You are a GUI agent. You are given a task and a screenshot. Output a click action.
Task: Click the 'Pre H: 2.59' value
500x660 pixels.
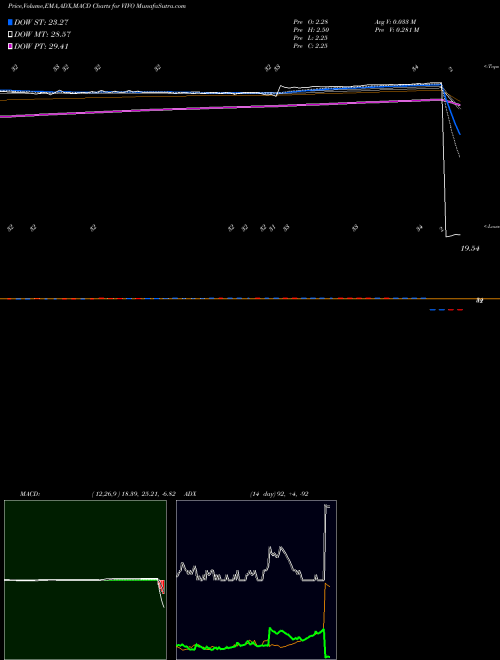point(311,30)
